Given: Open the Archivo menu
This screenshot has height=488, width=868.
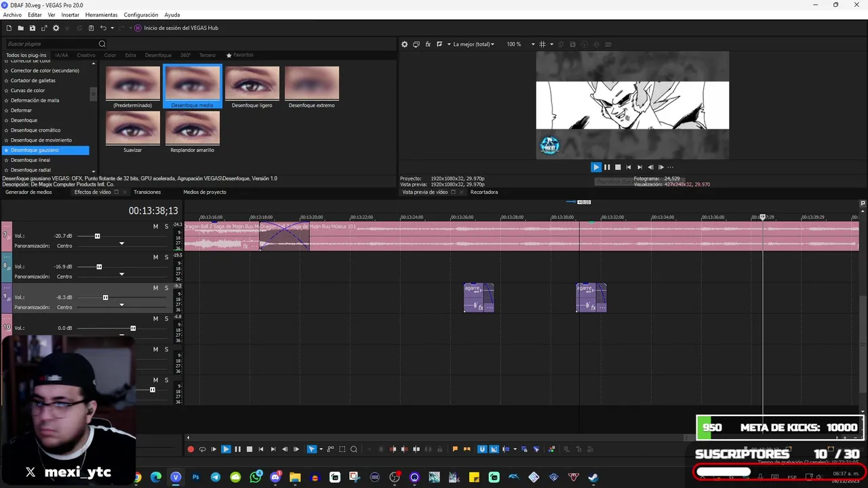Looking at the screenshot, I should click(x=12, y=14).
